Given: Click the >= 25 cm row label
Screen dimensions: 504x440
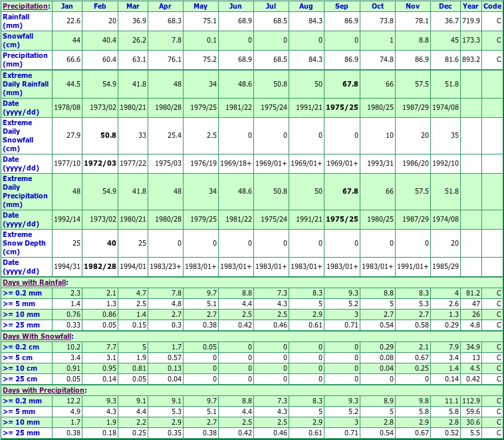Looking at the screenshot, I should tap(20, 379).
